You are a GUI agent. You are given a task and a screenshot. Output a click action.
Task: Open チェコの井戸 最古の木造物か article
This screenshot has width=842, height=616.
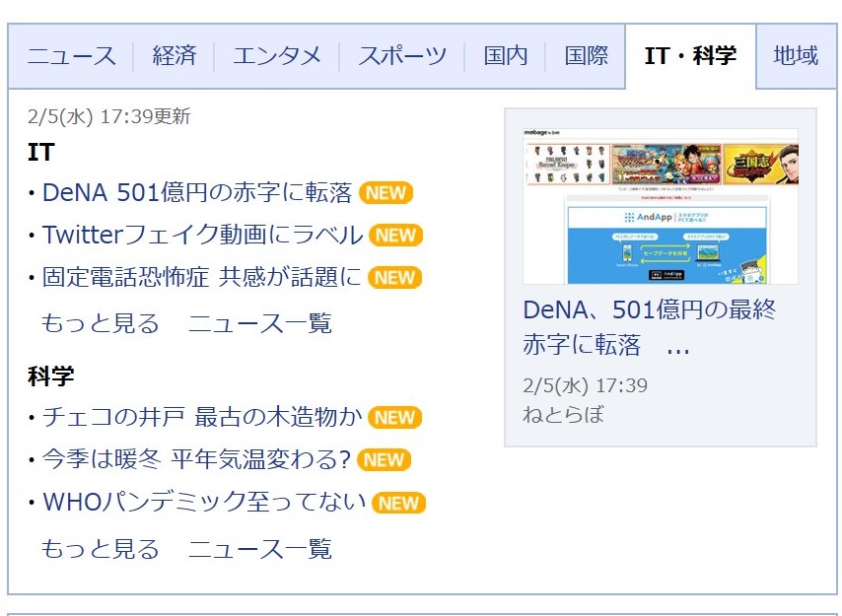click(x=202, y=417)
